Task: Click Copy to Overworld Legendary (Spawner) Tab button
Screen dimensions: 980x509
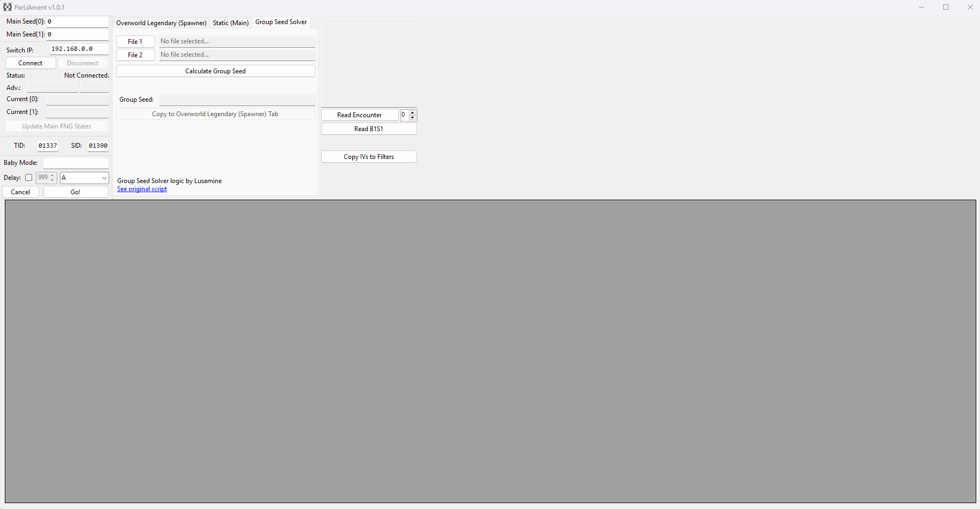Action: 216,114
